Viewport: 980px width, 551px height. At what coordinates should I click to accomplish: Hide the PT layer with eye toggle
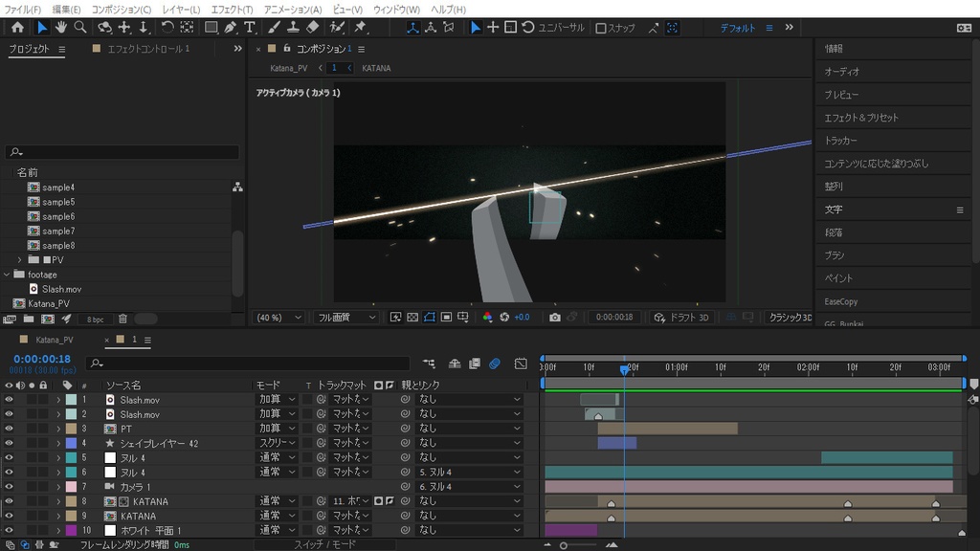tap(9, 429)
